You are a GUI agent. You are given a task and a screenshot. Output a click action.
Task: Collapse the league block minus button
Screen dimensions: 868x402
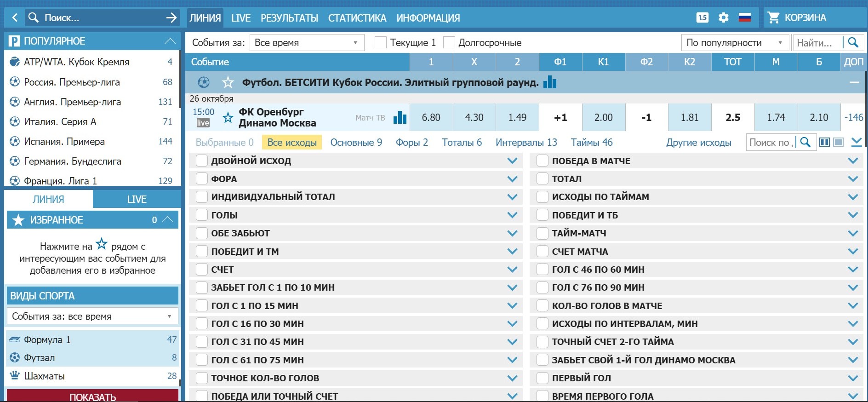[854, 82]
